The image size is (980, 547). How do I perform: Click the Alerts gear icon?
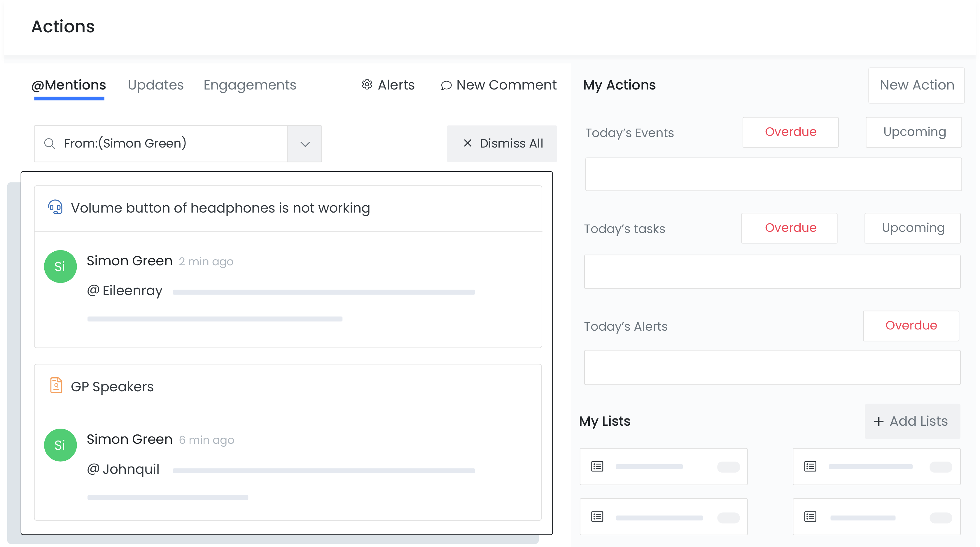(367, 85)
